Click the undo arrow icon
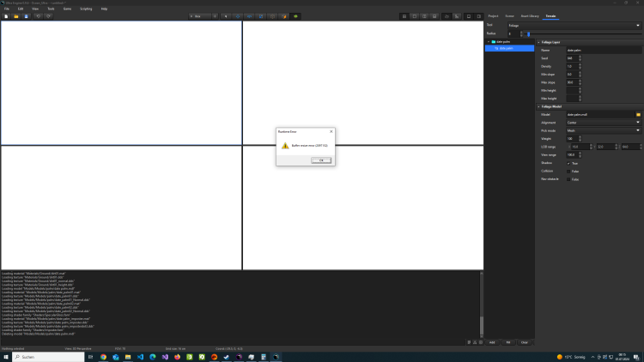Image resolution: width=644 pixels, height=362 pixels. tap(38, 16)
